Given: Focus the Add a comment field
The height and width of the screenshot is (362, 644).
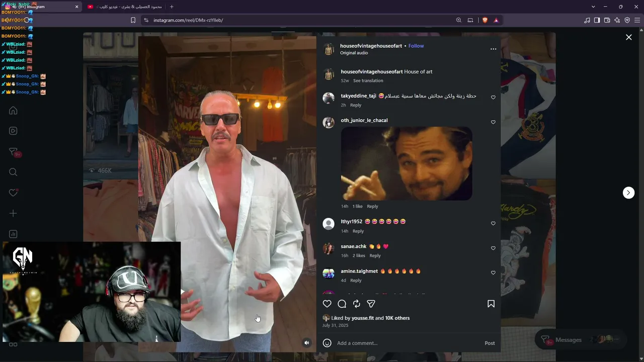Looking at the screenshot, I should click(x=408, y=343).
